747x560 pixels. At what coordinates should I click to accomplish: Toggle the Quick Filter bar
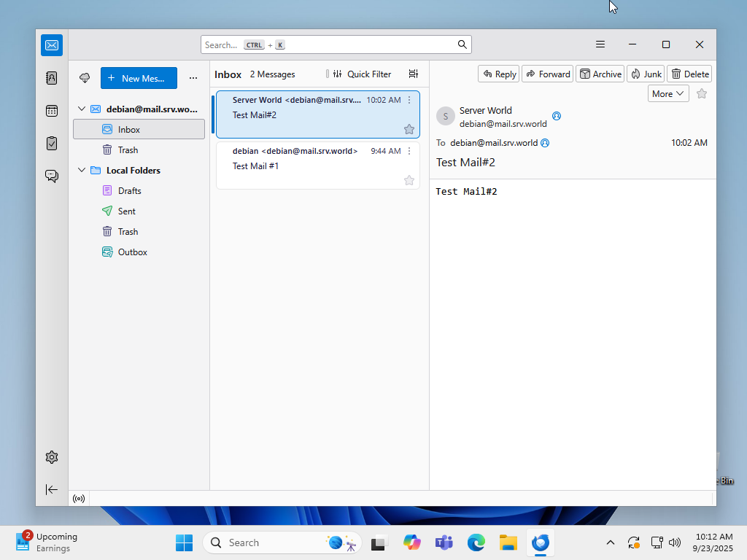(362, 74)
